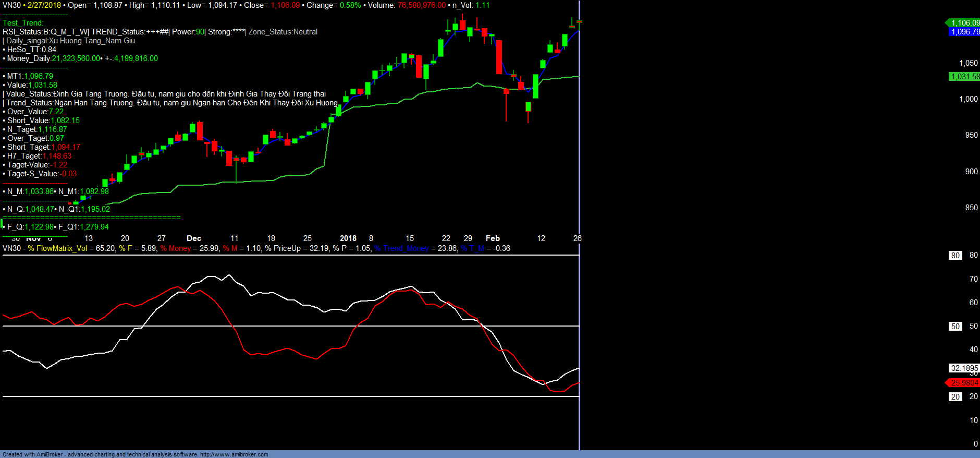Screen dimensions: 980x458
Task: Click the blue 1,096.79 price axis label
Action: tap(964, 32)
